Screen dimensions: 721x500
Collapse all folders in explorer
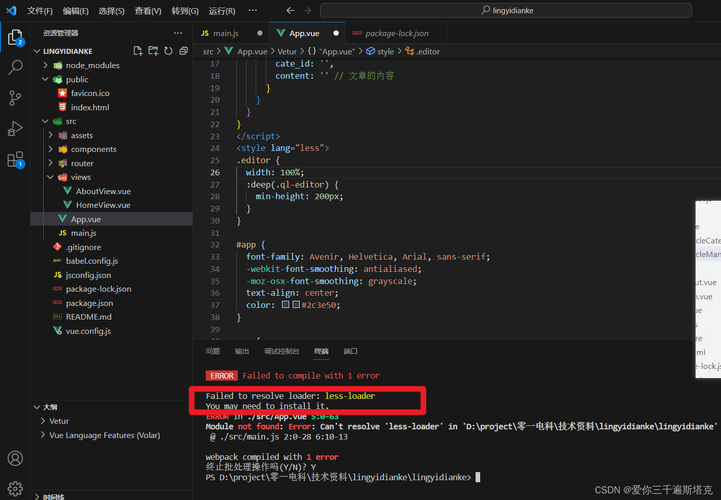(x=183, y=51)
